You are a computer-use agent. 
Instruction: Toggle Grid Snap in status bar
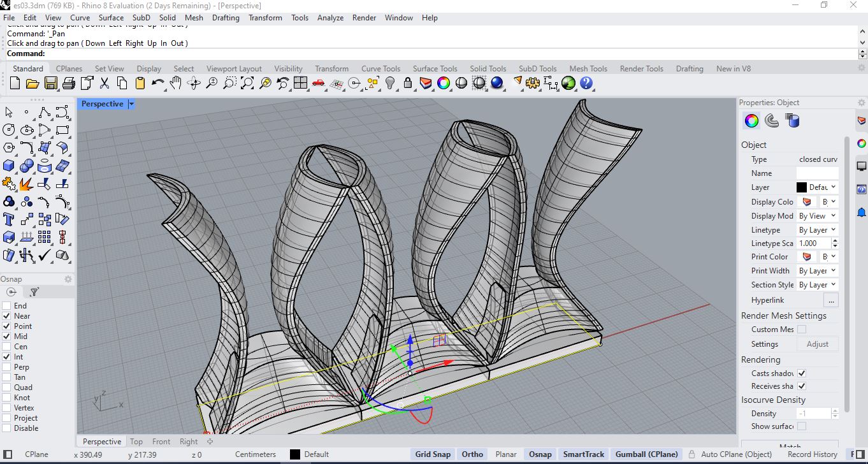pos(432,454)
